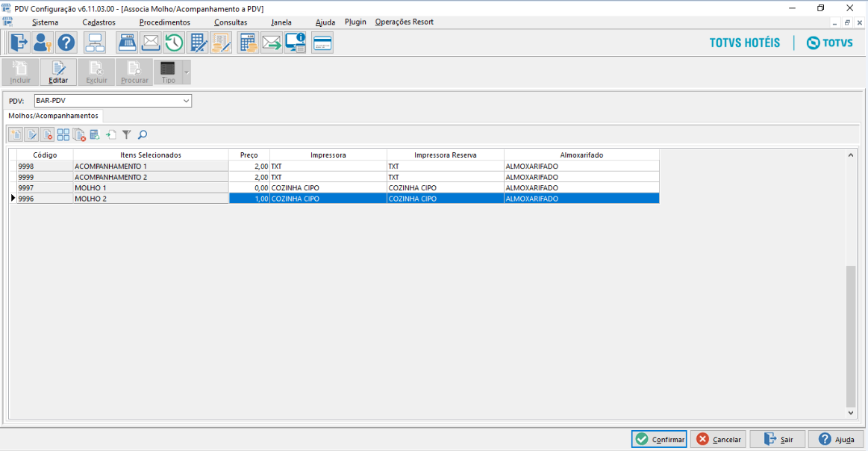868x451 pixels.
Task: Select the ACOMPANHAMENTO 1 row cell
Action: pos(151,167)
